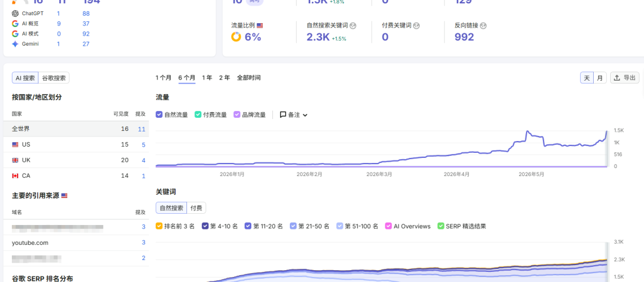Switch chart granularity to 天
This screenshot has height=282, width=644.
coord(587,77)
